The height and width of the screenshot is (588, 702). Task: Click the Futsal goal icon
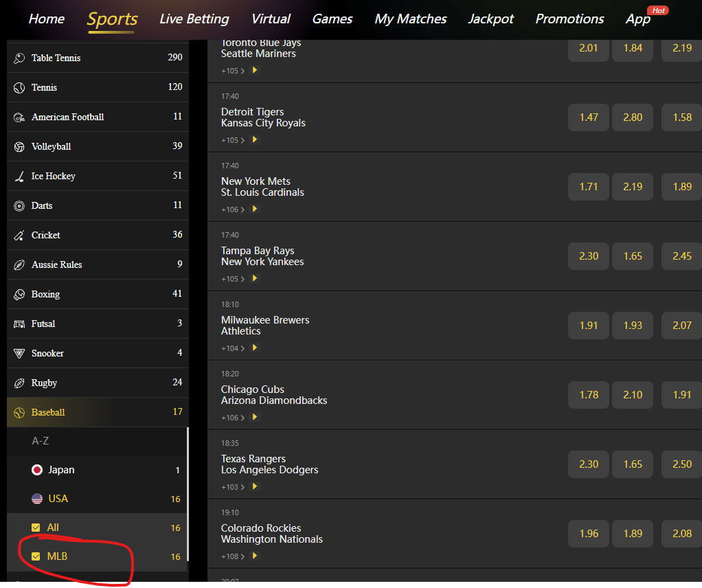19,324
